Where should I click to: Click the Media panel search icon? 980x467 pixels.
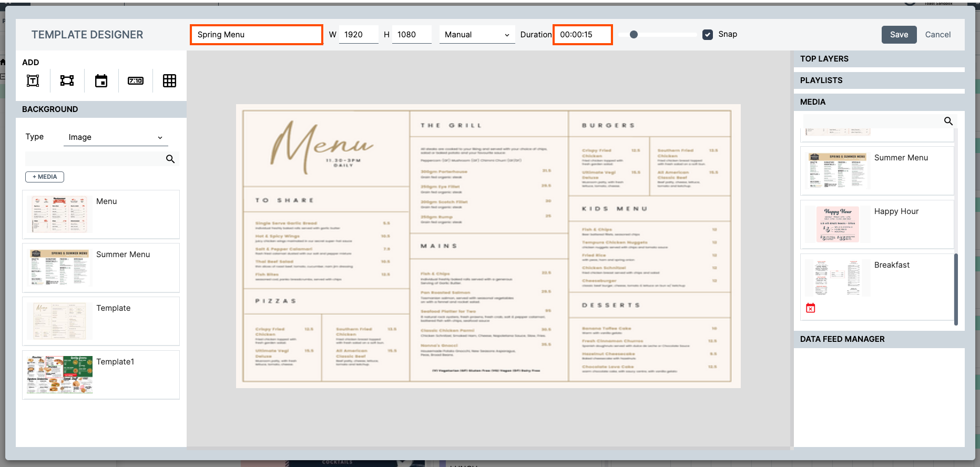948,121
